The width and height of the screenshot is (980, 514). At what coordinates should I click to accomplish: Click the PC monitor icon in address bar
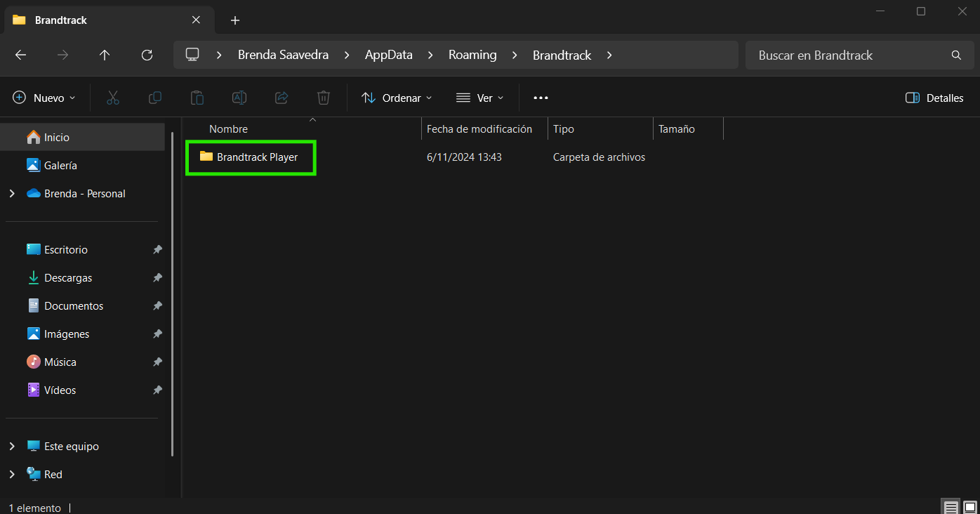point(192,55)
